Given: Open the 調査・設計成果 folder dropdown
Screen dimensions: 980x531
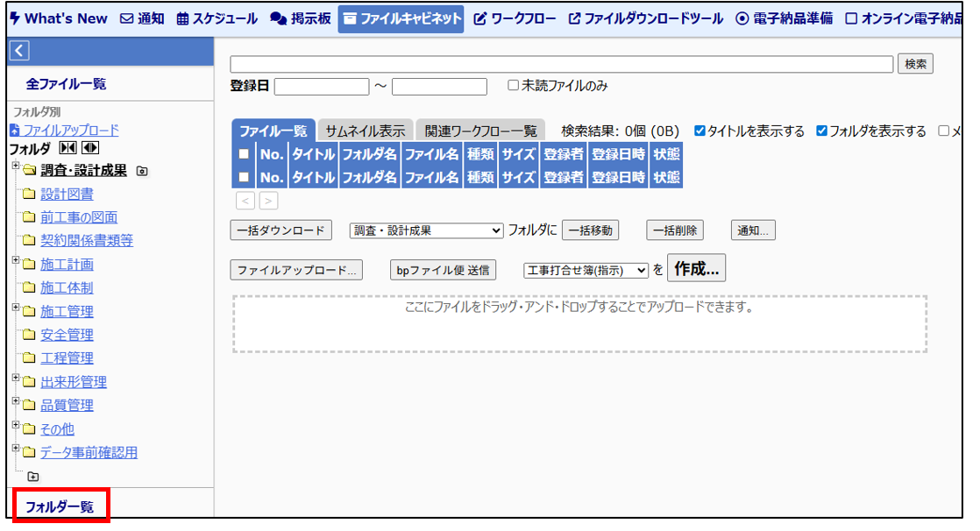Looking at the screenshot, I should (x=426, y=230).
